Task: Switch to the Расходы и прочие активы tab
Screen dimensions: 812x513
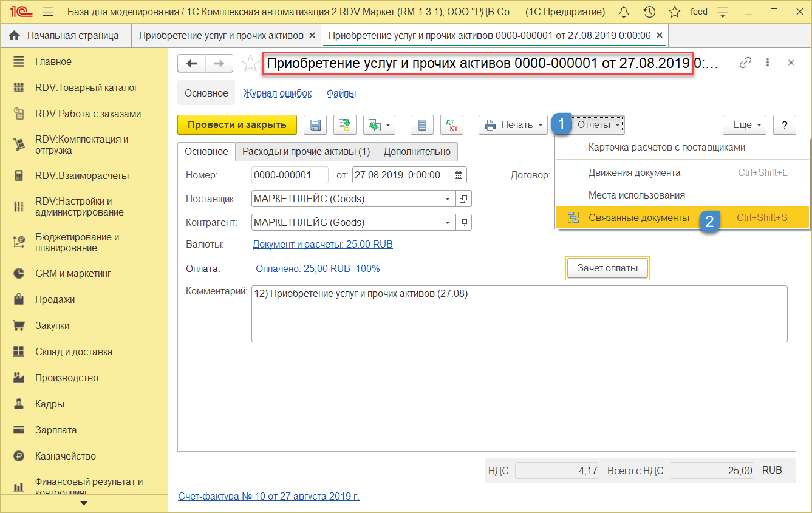Action: tap(306, 152)
